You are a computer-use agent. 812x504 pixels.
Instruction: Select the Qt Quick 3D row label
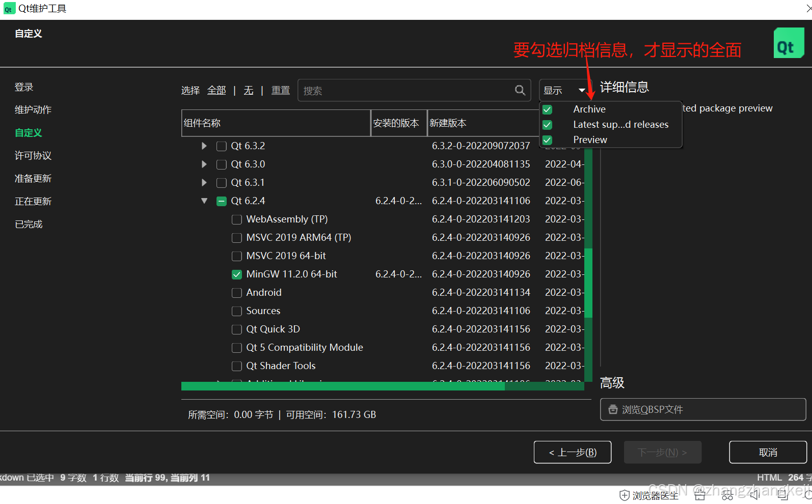tap(273, 329)
